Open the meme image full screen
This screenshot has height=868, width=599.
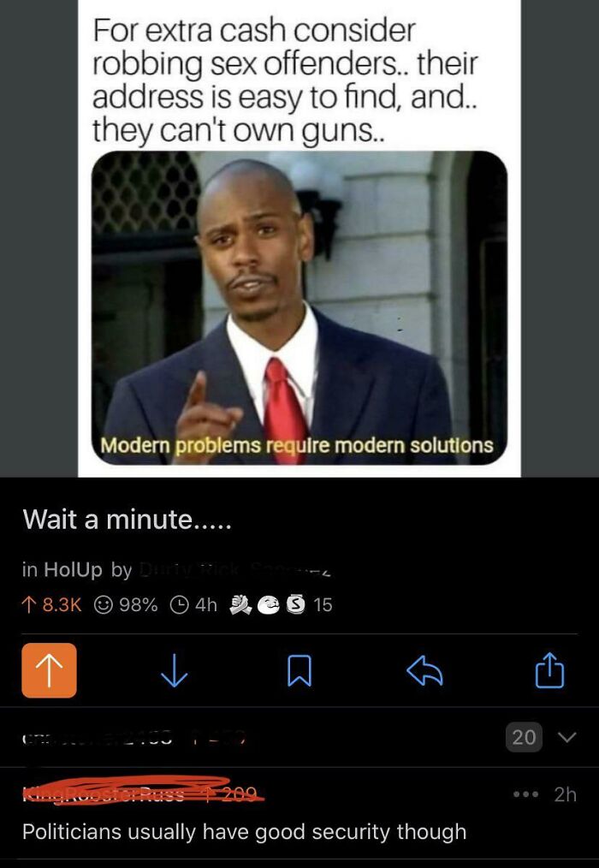tap(299, 238)
